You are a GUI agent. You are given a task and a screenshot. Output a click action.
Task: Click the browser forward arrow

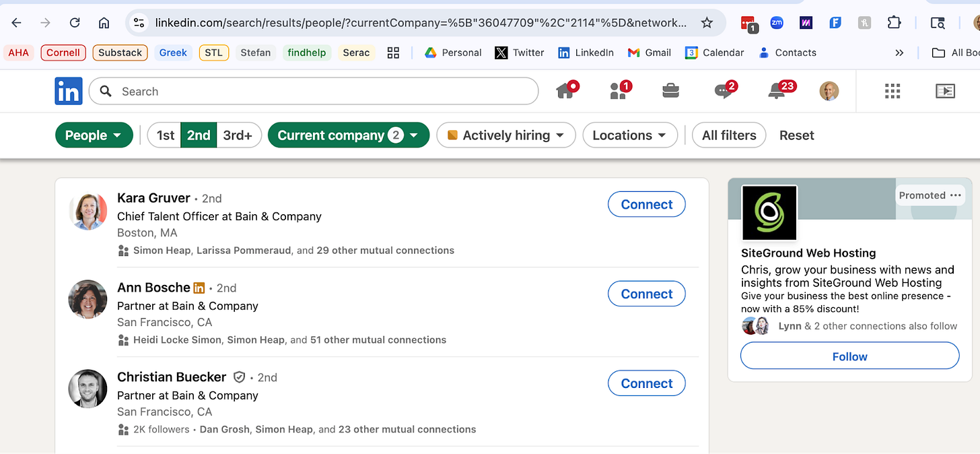pos(45,23)
